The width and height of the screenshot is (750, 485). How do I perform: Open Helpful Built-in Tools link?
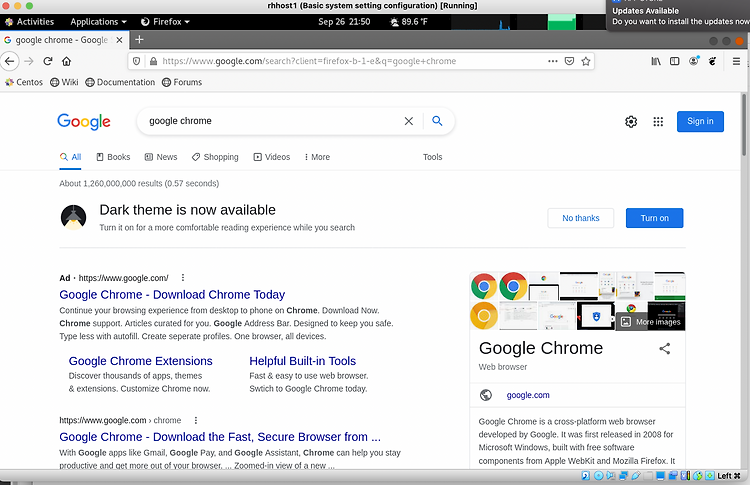coord(303,361)
